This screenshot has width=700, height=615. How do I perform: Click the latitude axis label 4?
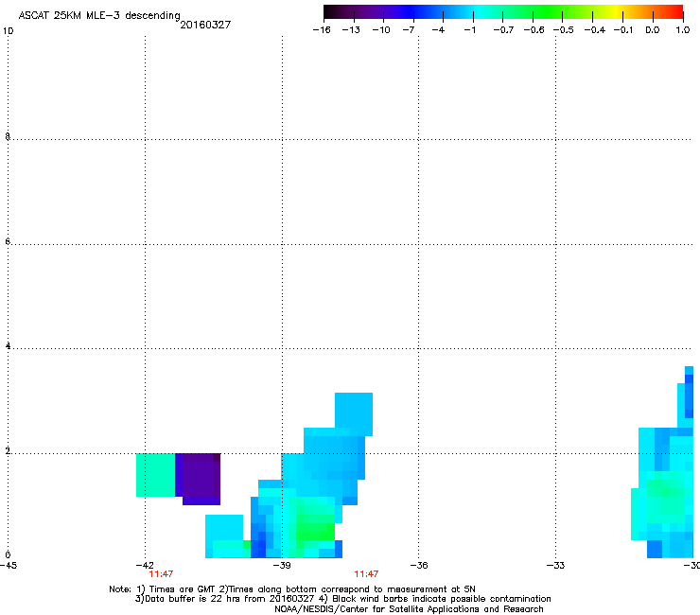[8, 345]
